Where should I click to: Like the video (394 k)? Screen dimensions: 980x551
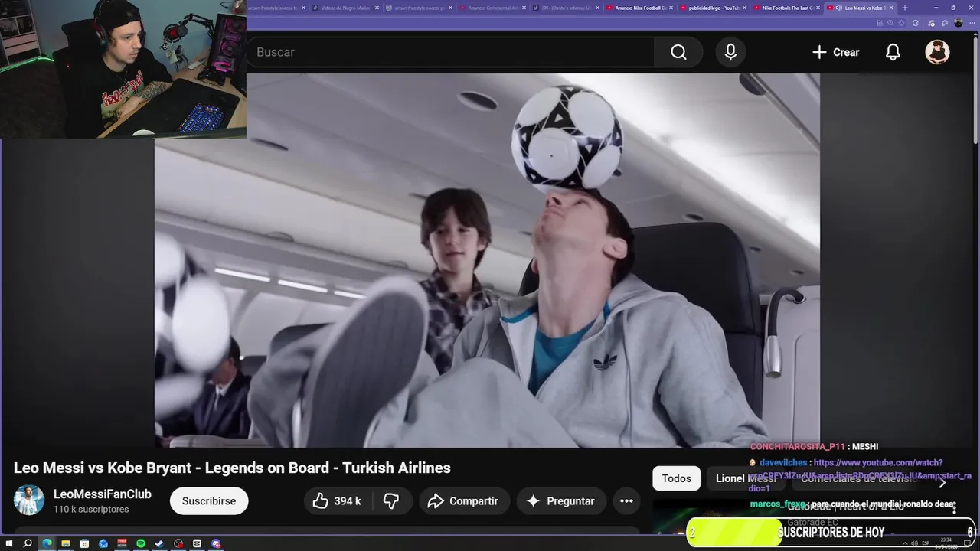coord(337,501)
